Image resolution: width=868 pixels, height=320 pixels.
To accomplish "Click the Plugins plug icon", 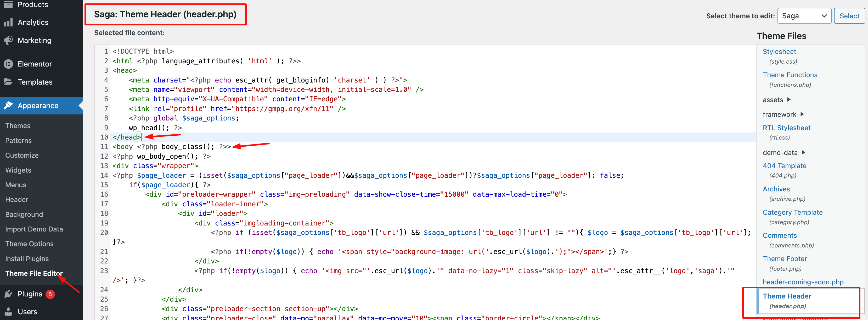I will click(8, 294).
